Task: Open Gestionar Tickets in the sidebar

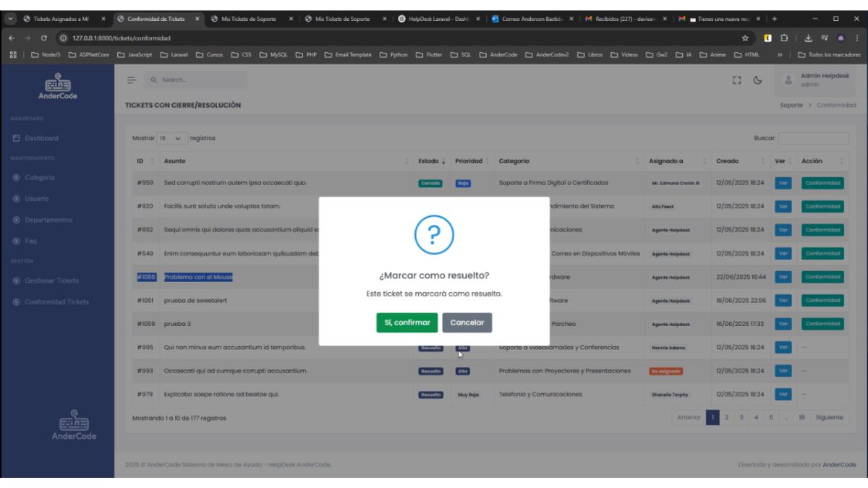Action: pos(51,281)
